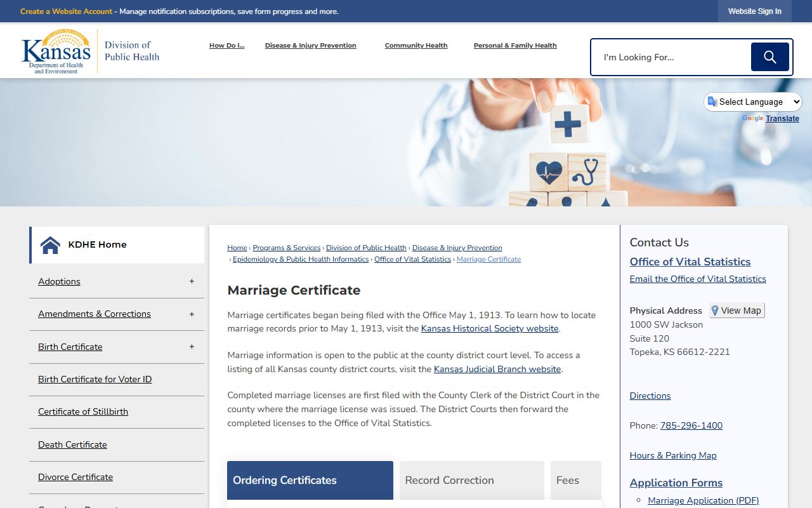The height and width of the screenshot is (508, 812).
Task: Open Death Certificate sidebar link
Action: [72, 444]
